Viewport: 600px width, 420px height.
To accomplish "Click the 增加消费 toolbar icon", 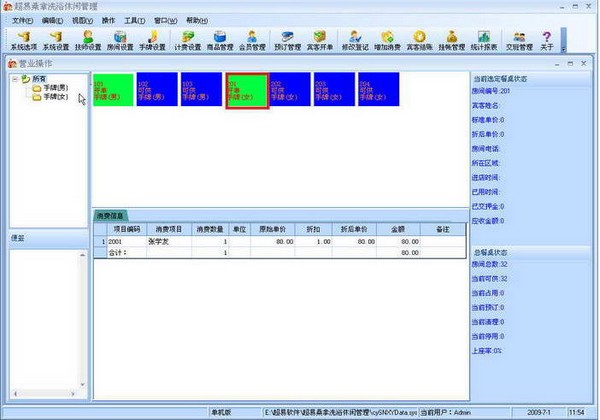I will (387, 40).
